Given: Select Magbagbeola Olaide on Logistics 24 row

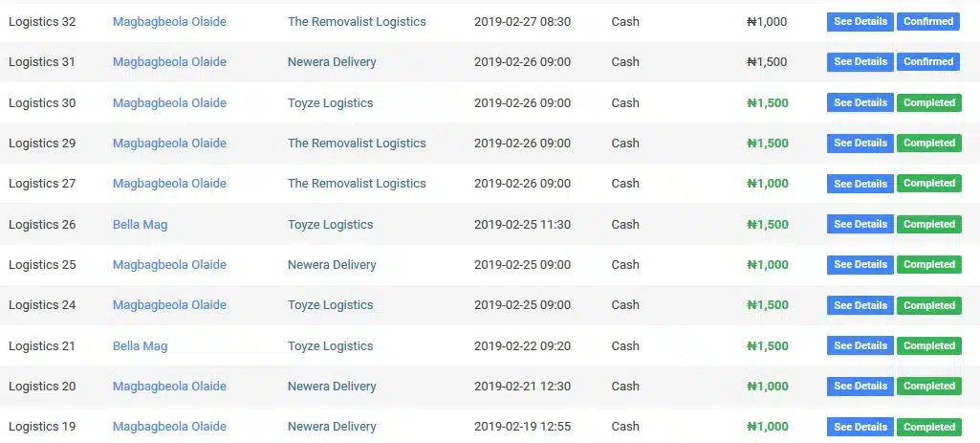Looking at the screenshot, I should point(169,304).
